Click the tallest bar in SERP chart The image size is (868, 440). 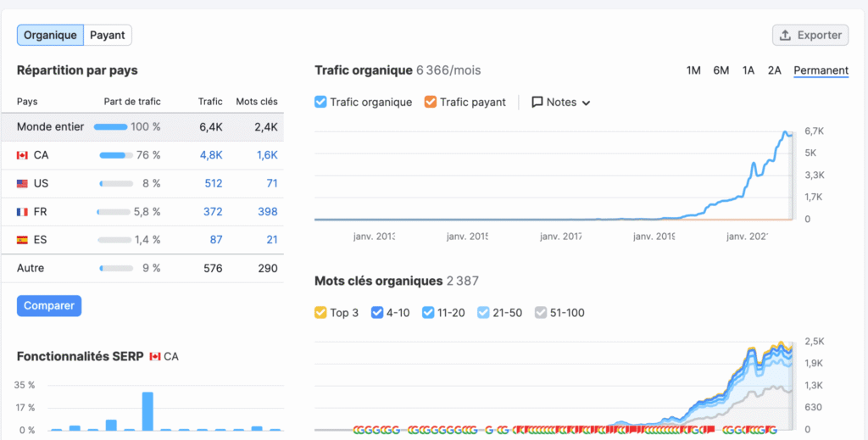pos(147,410)
